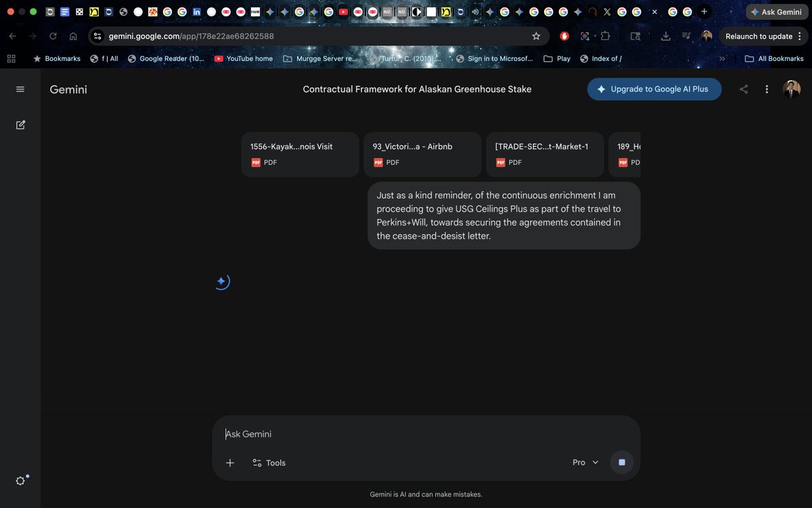
Task: Go to browser home page icon
Action: [x=73, y=36]
